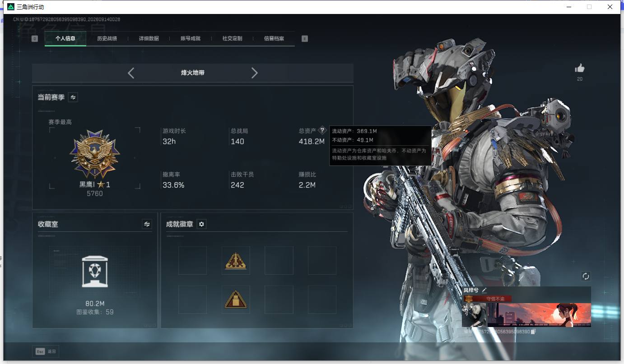Click the 烽火地带 mode title
Image resolution: width=624 pixels, height=364 pixels.
click(193, 73)
